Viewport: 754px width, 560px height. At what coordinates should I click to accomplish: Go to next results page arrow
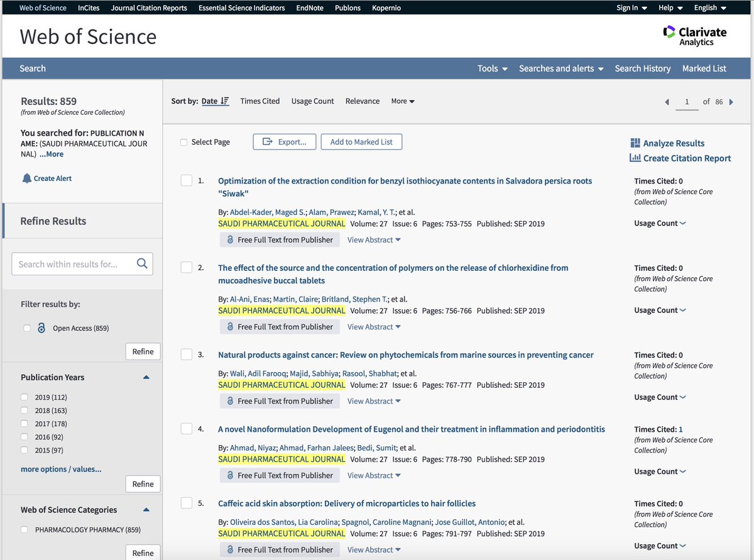pos(731,102)
